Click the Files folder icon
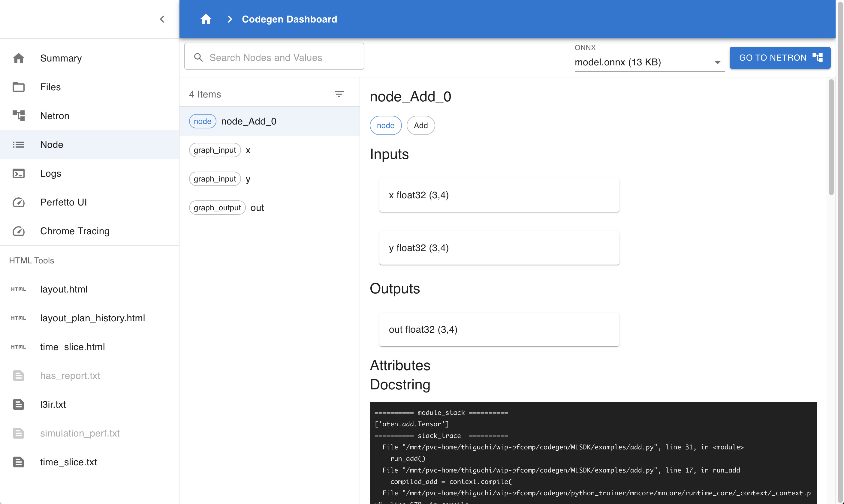 pyautogui.click(x=19, y=87)
